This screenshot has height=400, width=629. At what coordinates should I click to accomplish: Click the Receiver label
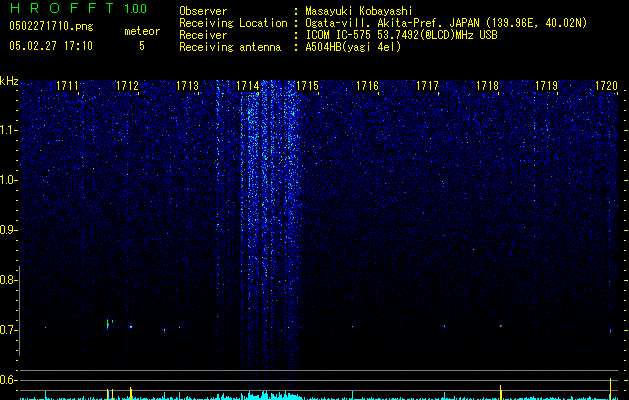(x=203, y=35)
